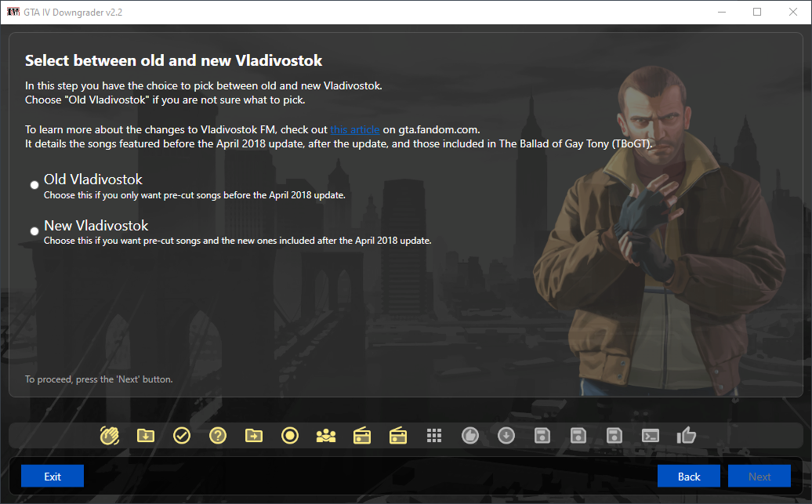The image size is (812, 504).
Task: Click the circled checkmark step icon
Action: pyautogui.click(x=182, y=436)
